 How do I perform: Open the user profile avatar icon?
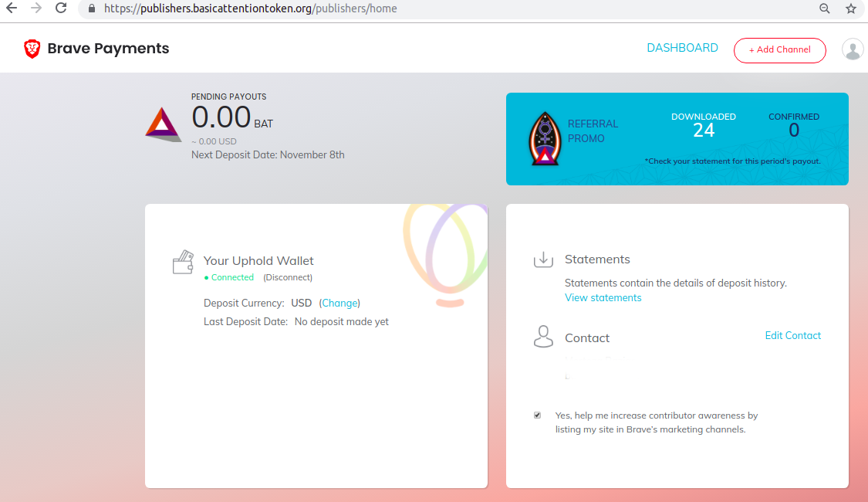(853, 49)
